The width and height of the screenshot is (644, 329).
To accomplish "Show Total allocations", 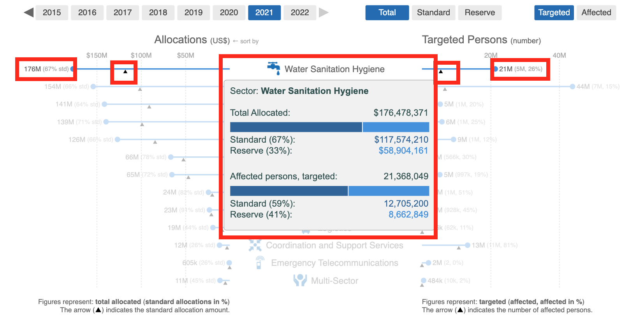I will pyautogui.click(x=387, y=12).
